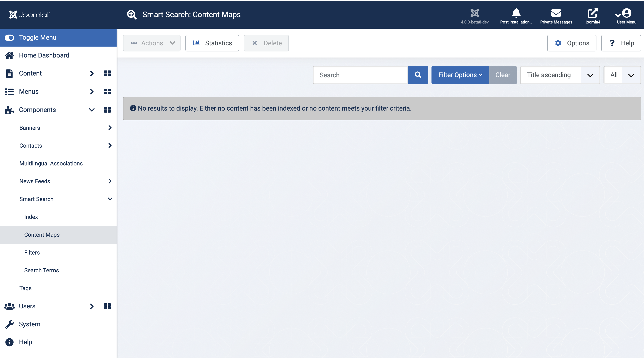644x358 pixels.
Task: Open the Title ascending sort dropdown
Action: 560,75
